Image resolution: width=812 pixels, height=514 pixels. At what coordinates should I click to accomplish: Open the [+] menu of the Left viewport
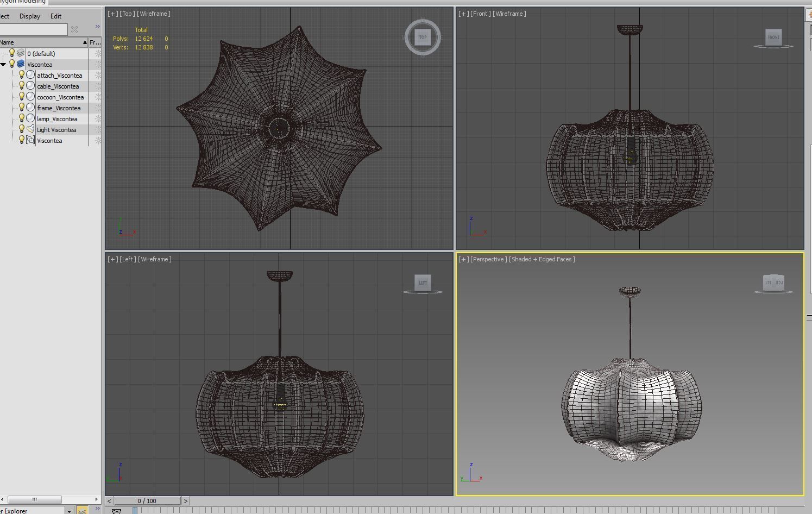click(x=112, y=259)
